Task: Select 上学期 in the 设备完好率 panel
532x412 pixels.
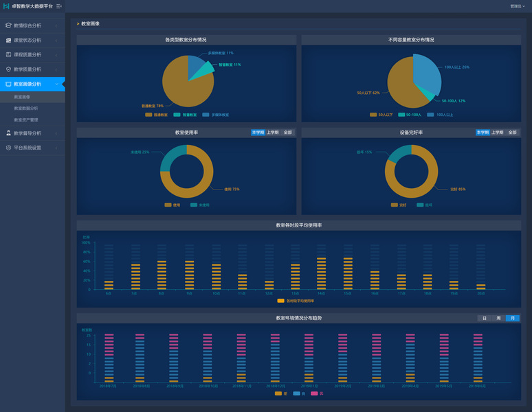Action: 497,133
